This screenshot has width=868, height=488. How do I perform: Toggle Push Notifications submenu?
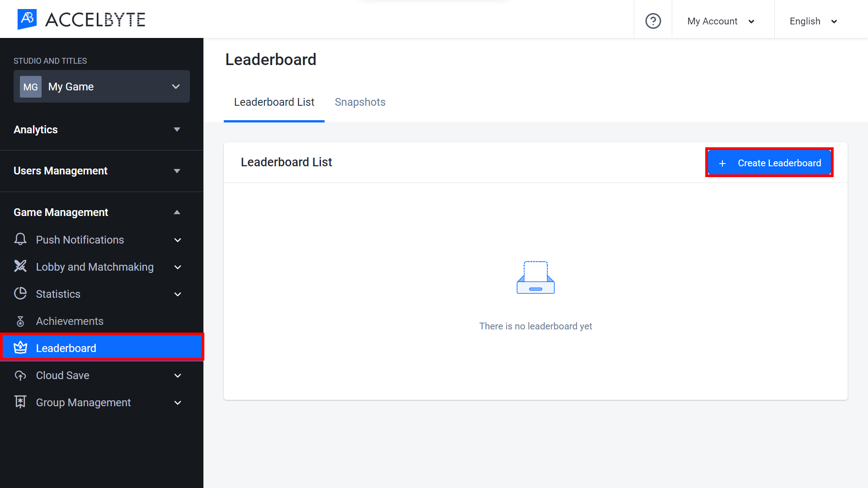[x=179, y=239]
